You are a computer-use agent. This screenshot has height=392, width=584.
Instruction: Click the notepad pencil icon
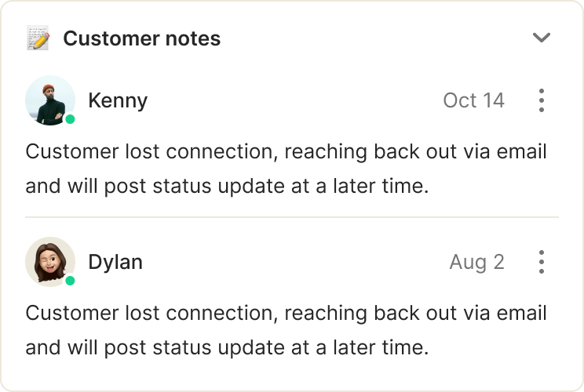pyautogui.click(x=38, y=38)
